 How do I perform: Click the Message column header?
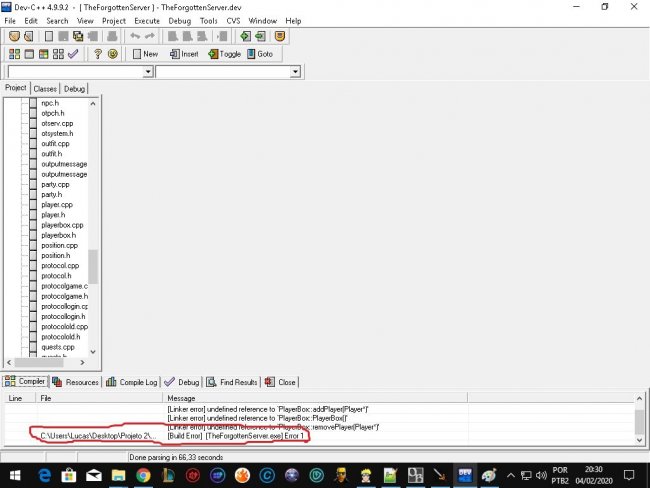[315, 398]
